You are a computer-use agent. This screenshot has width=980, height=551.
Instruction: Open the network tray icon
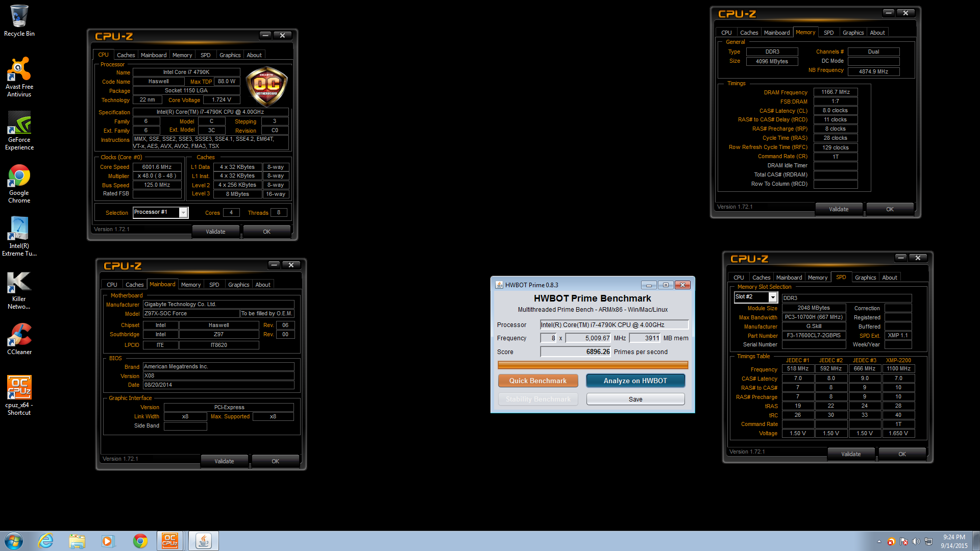click(x=928, y=542)
